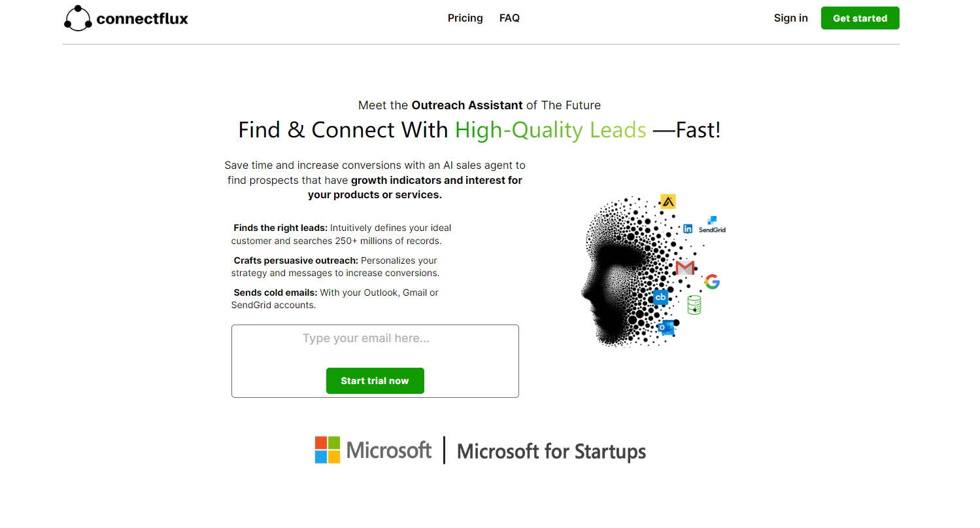Click the connectflux circular logo icon
Screen dimensions: 980x528
[x=78, y=18]
